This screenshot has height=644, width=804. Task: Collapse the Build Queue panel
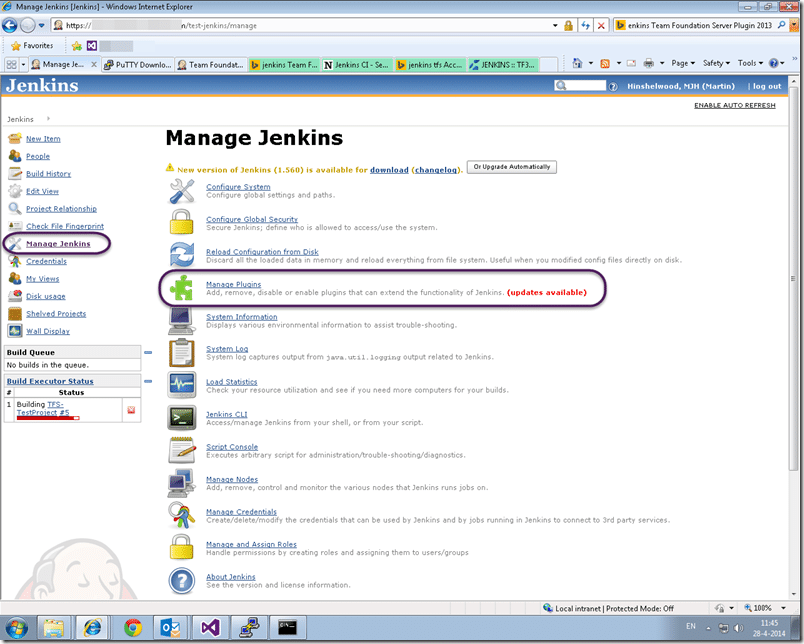[x=148, y=352]
